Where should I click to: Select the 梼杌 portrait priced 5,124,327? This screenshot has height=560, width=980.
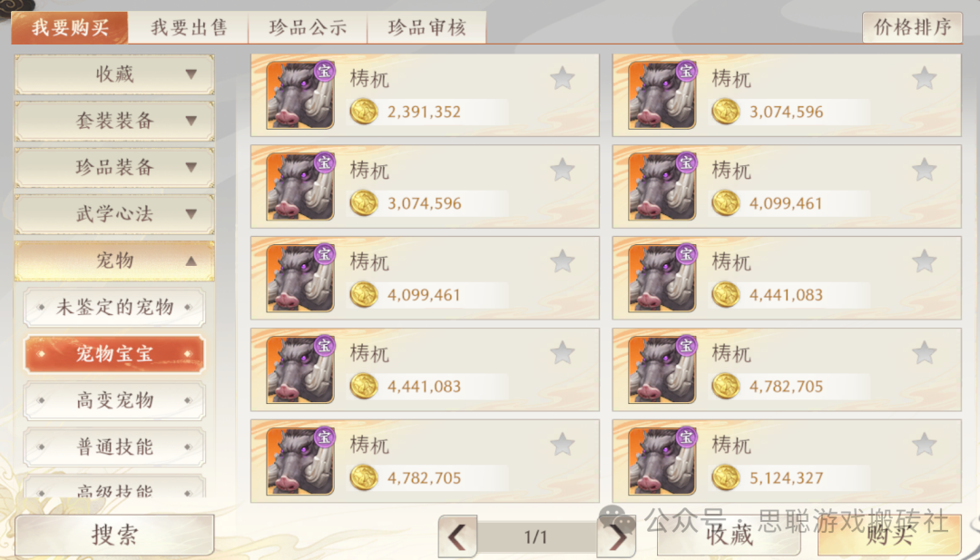tap(661, 461)
